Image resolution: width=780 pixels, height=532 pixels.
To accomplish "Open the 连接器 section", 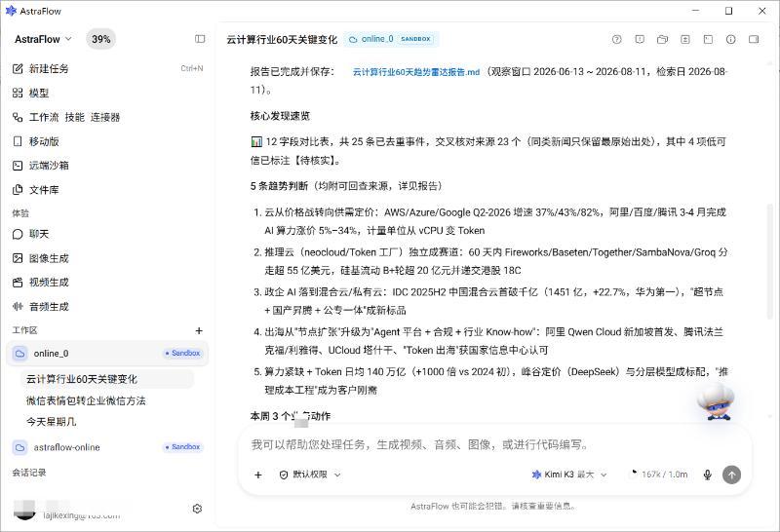I will 105,117.
